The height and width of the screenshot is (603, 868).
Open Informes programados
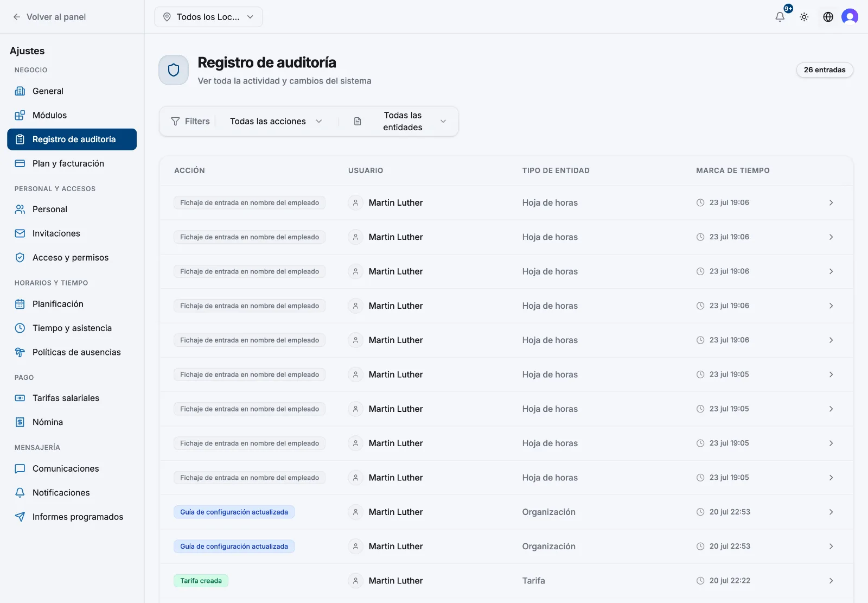(72, 517)
